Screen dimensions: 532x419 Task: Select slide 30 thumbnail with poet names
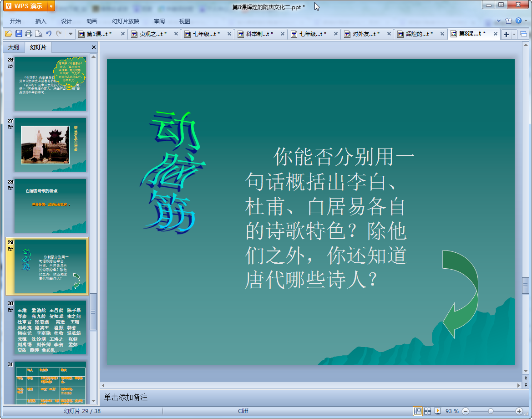[x=50, y=327]
